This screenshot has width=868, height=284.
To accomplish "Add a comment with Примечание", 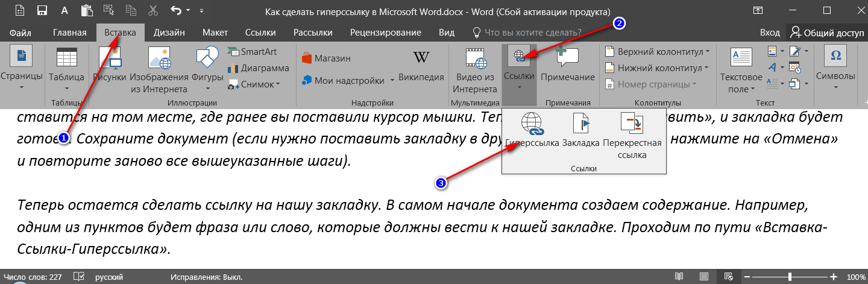I will pos(567,66).
